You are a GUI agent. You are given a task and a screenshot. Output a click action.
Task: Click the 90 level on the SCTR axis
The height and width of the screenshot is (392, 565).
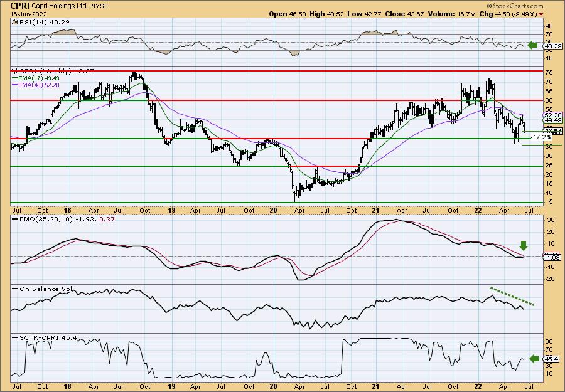[549, 341]
